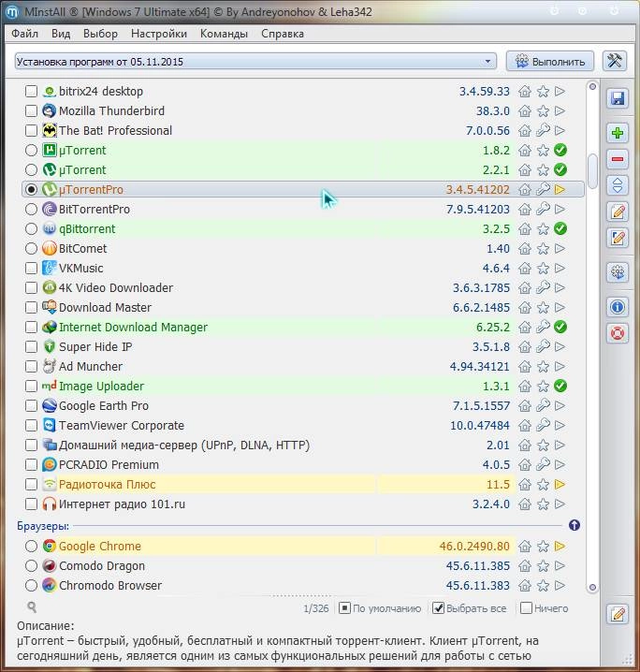Open the hammer and wrench tools button
The width and height of the screenshot is (640, 672).
[x=615, y=61]
